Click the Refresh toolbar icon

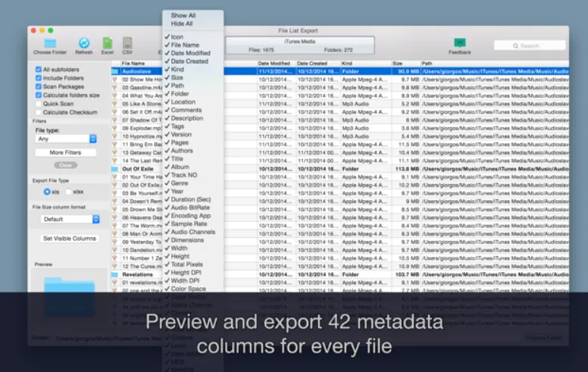[84, 43]
